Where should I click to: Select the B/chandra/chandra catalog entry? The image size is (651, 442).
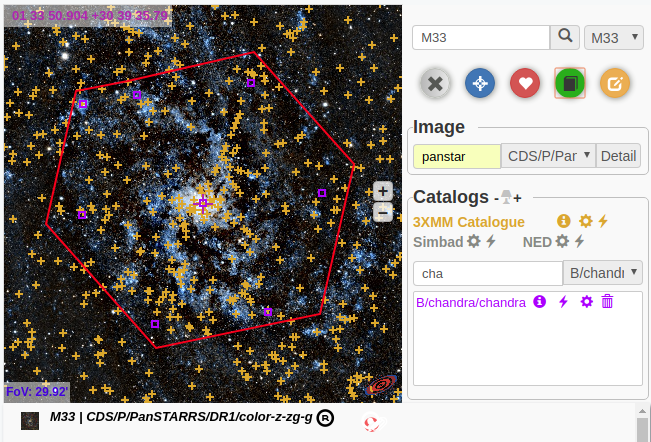[470, 302]
